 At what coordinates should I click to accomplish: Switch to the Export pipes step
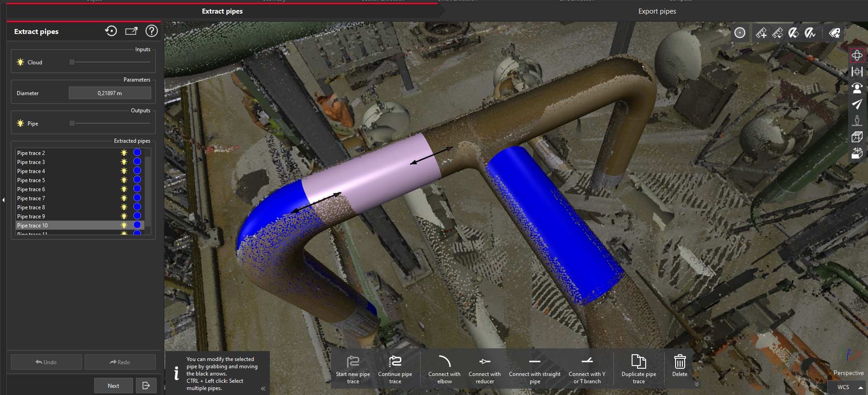click(x=657, y=11)
